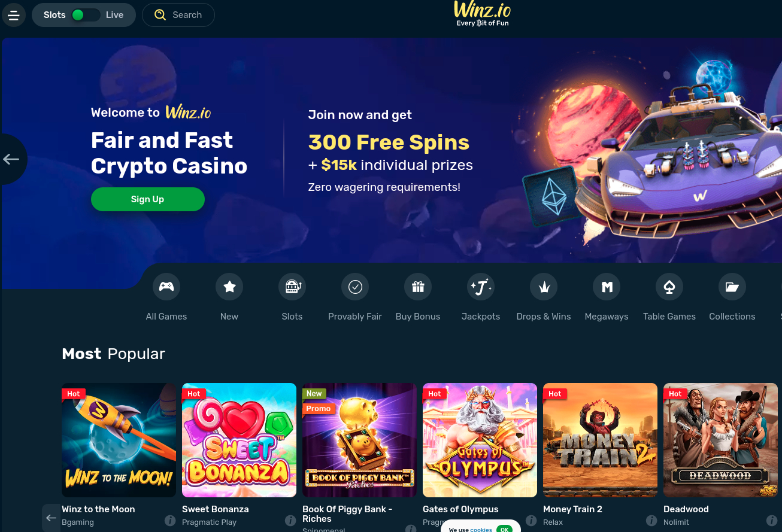Open the Collections folder icon
The image size is (782, 532).
coord(732,287)
